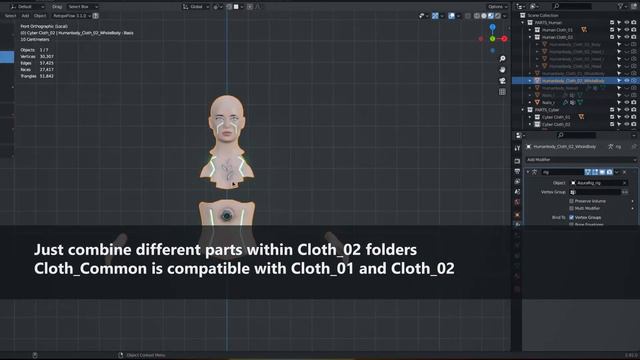Toggle snapping magnet icon
Viewport: 640px width, 360px height.
coord(229,7)
